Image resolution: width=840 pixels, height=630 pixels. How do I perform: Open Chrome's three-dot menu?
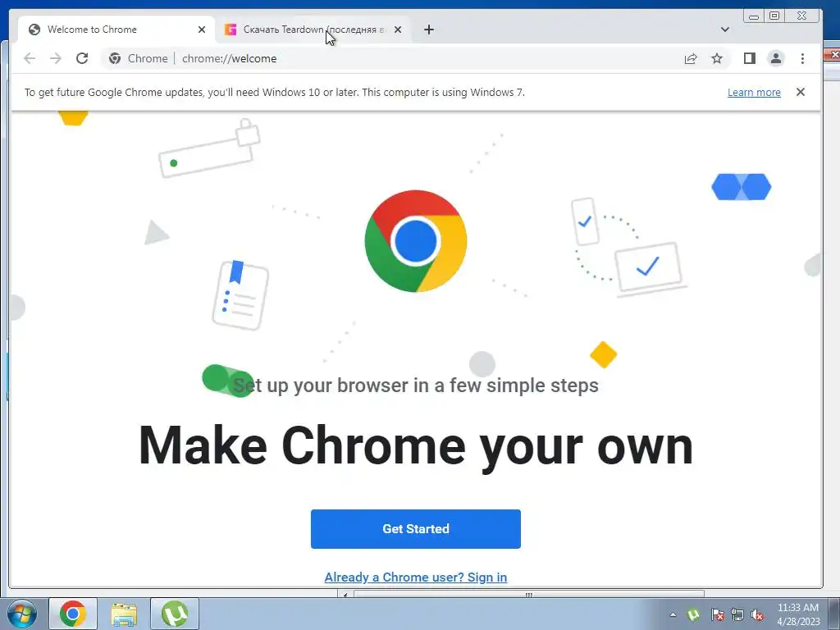pyautogui.click(x=802, y=58)
